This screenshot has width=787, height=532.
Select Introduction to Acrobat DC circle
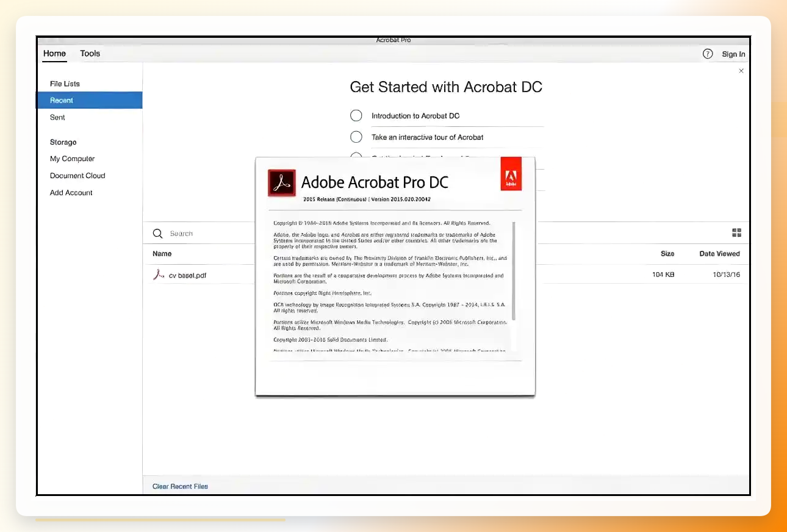(x=356, y=116)
